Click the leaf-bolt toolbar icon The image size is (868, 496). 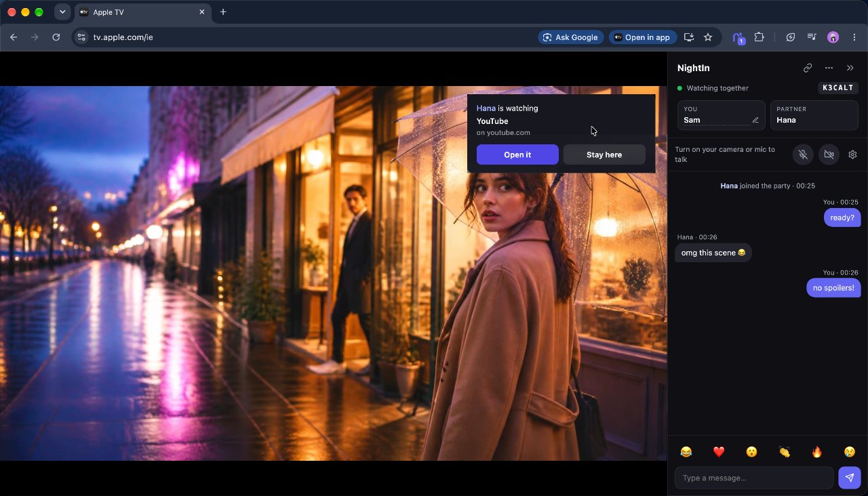791,37
